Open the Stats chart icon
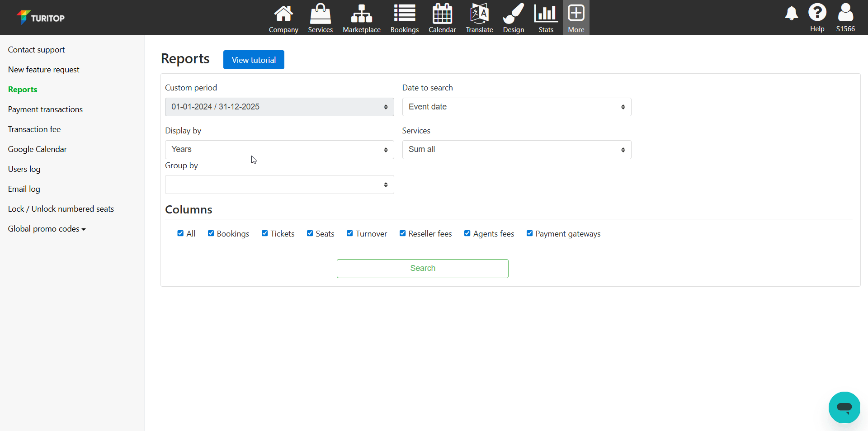Viewport: 868px width, 431px height. (x=545, y=17)
